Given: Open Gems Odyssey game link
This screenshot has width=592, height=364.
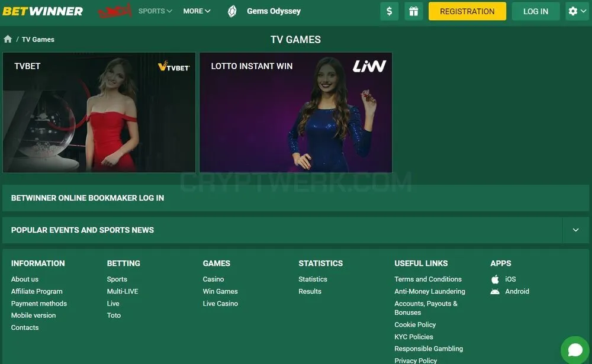Looking at the screenshot, I should click(x=274, y=11).
